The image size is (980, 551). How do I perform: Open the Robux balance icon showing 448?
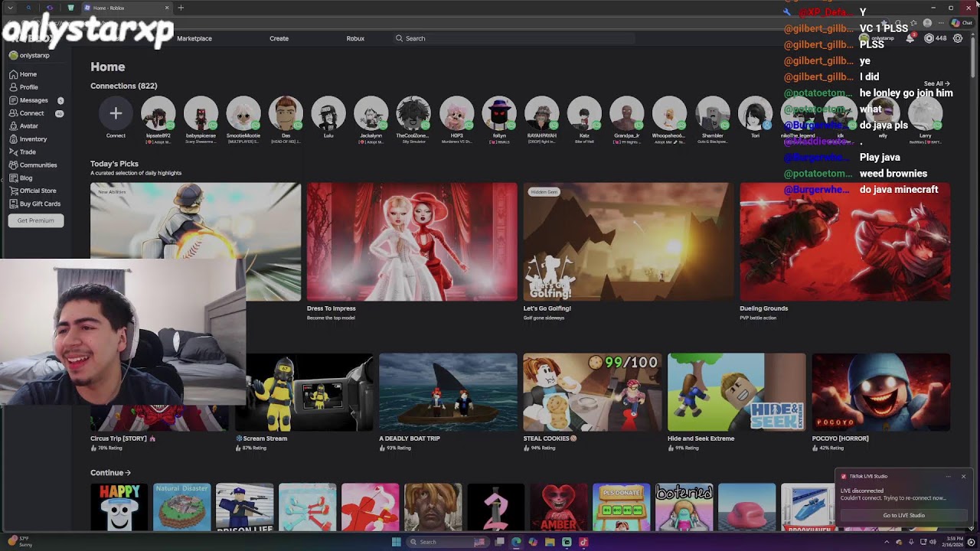tap(929, 38)
